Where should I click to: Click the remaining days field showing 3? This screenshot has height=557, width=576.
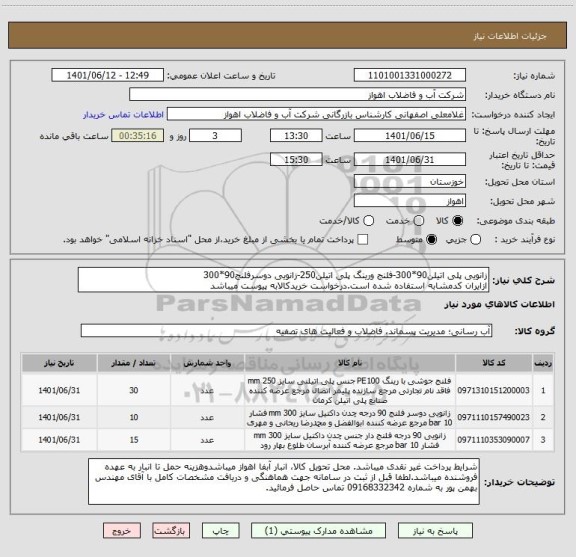pyautogui.click(x=215, y=136)
